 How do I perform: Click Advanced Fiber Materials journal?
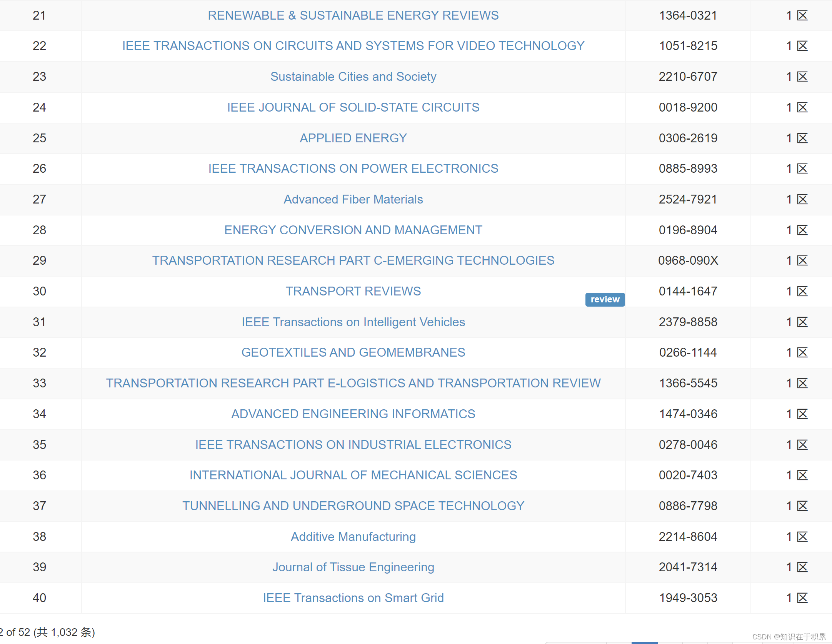(x=353, y=199)
